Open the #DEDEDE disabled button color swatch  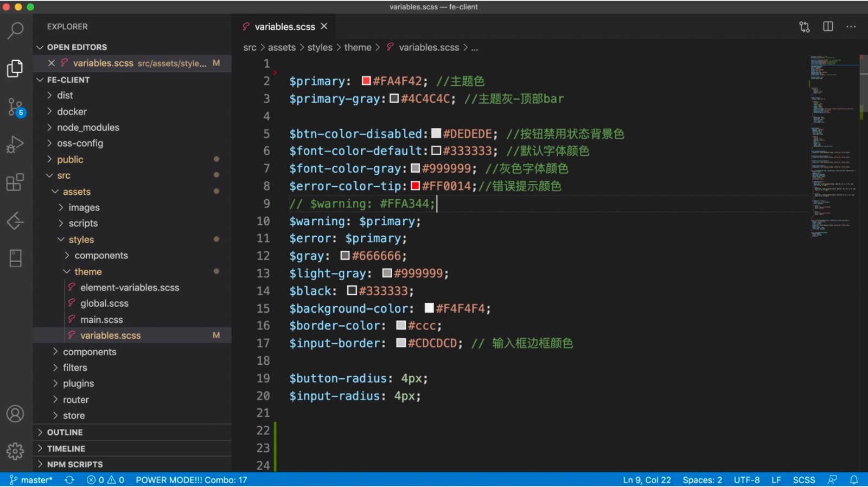point(436,134)
